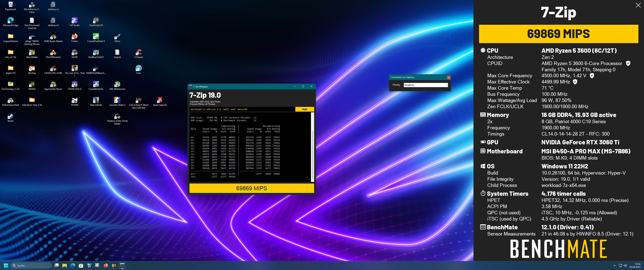The image size is (644, 270).
Task: Click the large yellow 69869 MIPS score banner
Action: tap(558, 34)
